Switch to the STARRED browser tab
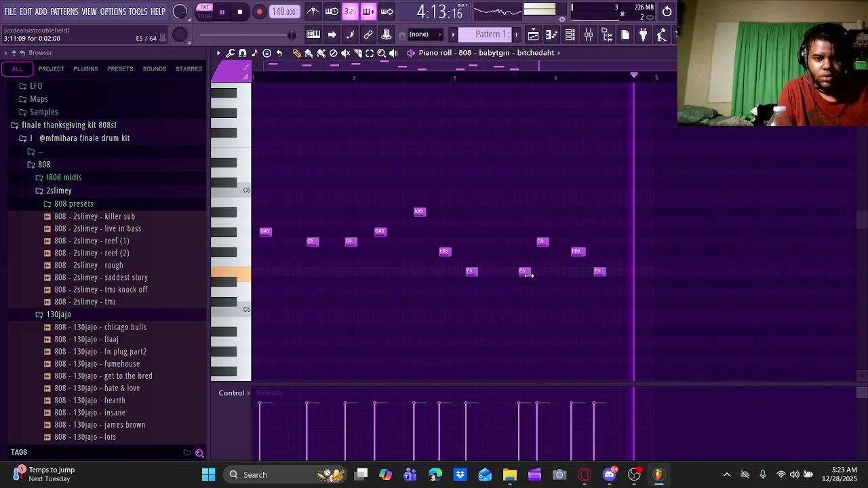The height and width of the screenshot is (488, 868). 189,69
